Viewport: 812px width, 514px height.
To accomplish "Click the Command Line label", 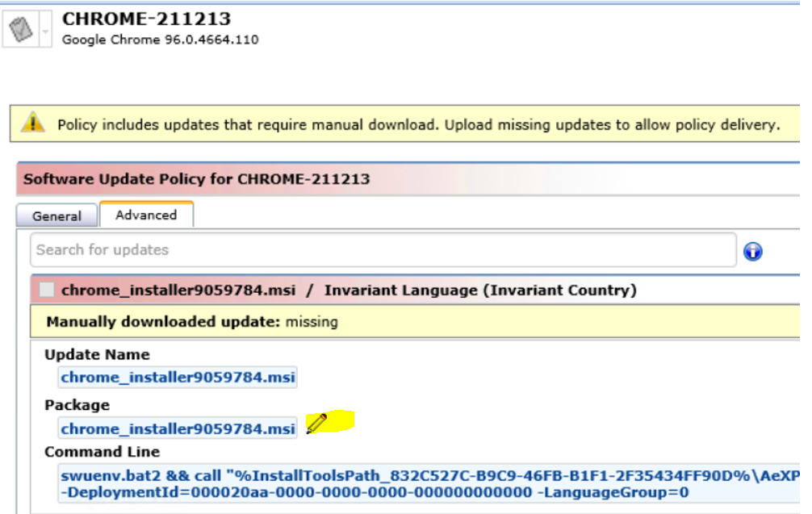I will 102,452.
